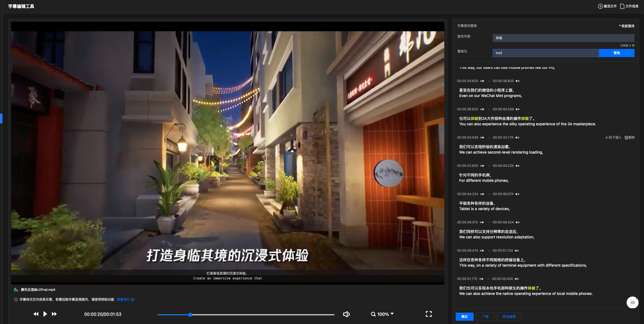This screenshot has height=324, width=644.
Task: Adjust end time stepper of 00:00:55.000
Action: (x=517, y=279)
